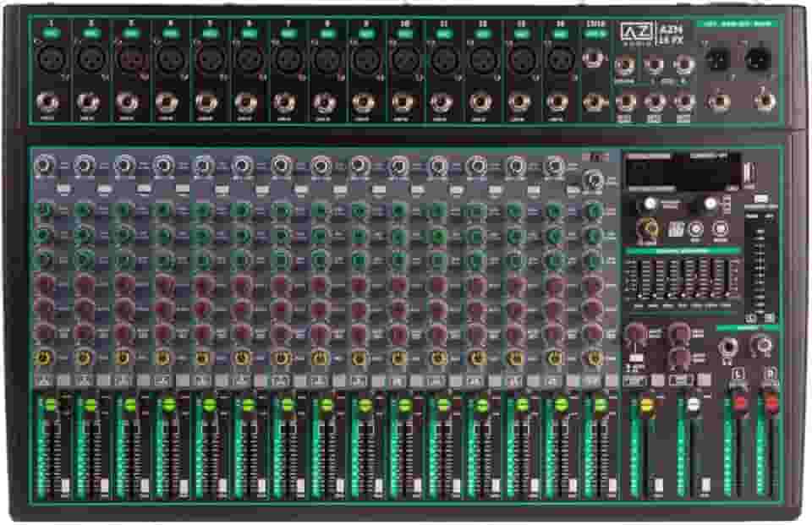The width and height of the screenshot is (812, 525).
Task: Click the 15/16 stereo line input jack
Action: [x=593, y=61]
